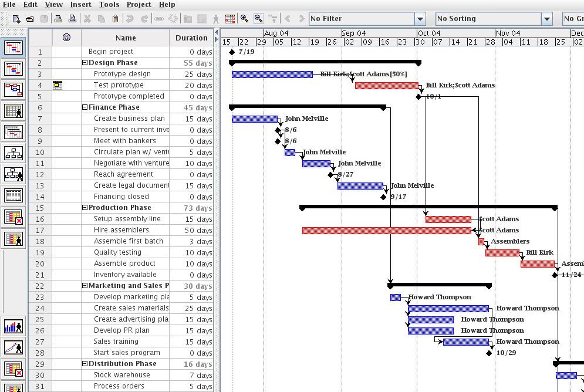This screenshot has height=392, width=584.
Task: Zoom in on the Gantt timescale
Action: coord(244,19)
